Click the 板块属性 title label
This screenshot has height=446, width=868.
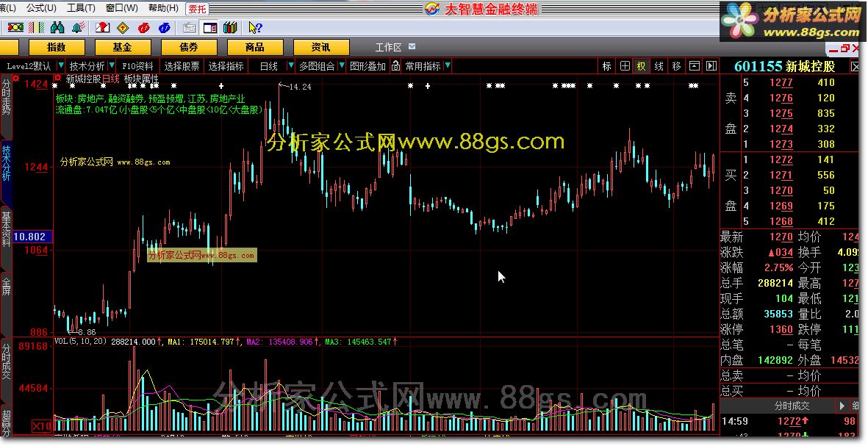click(141, 79)
